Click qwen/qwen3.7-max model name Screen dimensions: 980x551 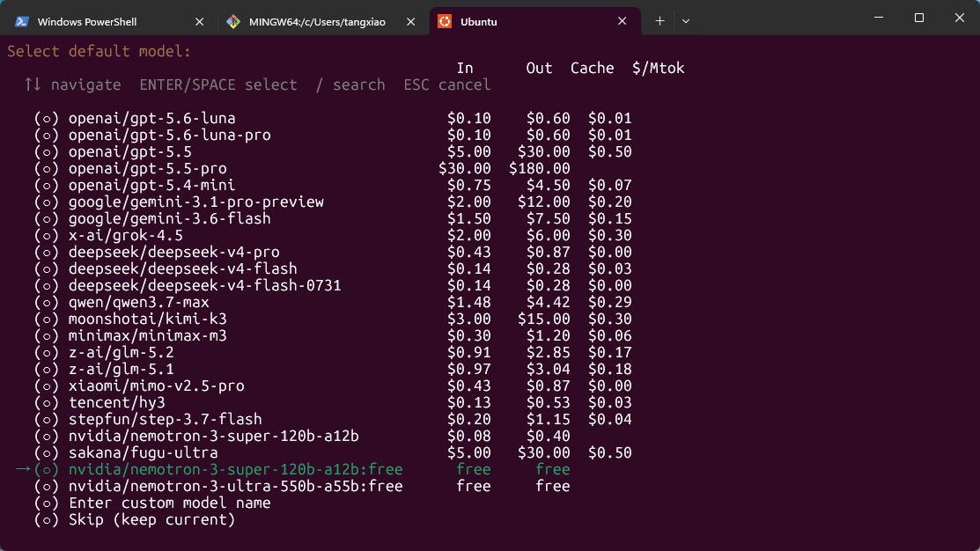[139, 303]
